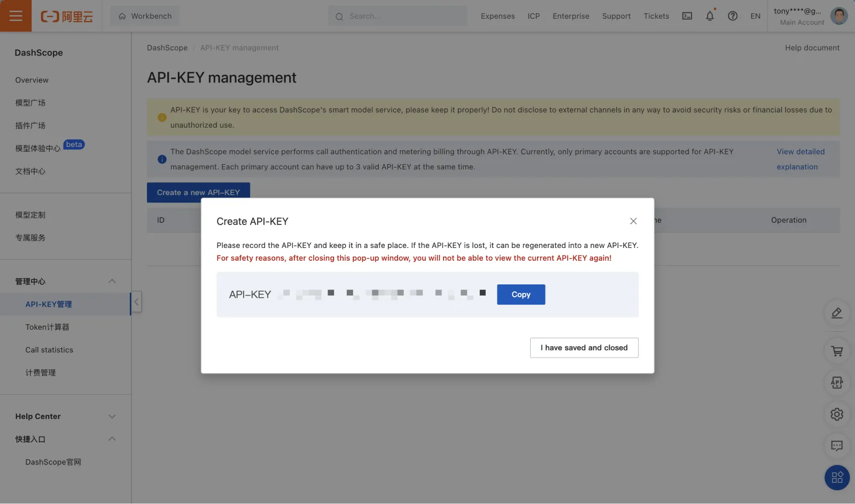Viewport: 855px width, 504px height.
Task: Open the API floating shortcut icon
Action: 837,383
